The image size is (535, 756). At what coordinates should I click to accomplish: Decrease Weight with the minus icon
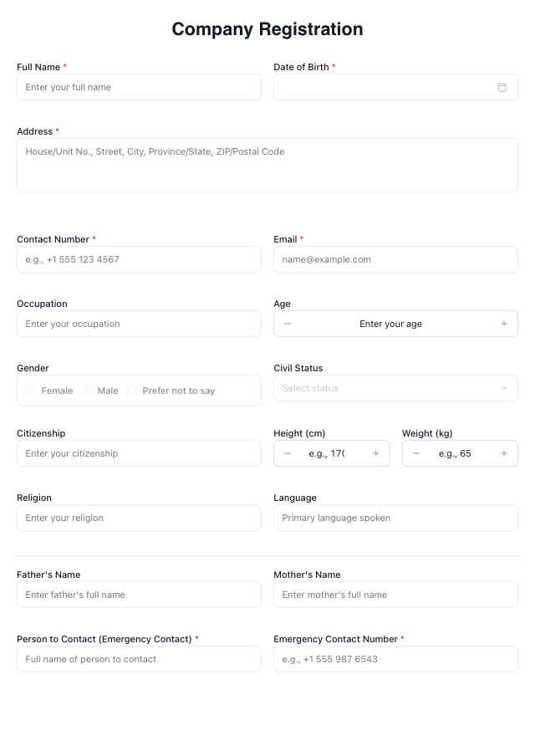(416, 453)
